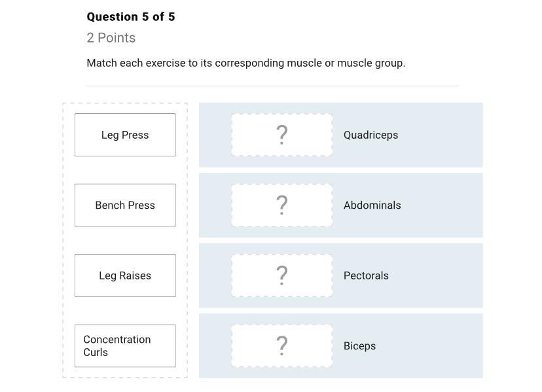
Task: Click the "Question 5 of 5" heading
Action: [131, 17]
